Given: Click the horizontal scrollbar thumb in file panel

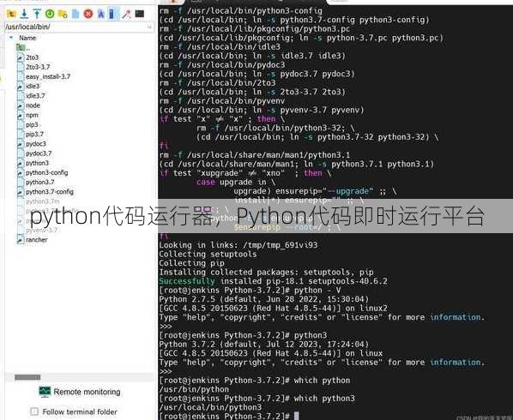Looking at the screenshot, I should (x=27, y=377).
